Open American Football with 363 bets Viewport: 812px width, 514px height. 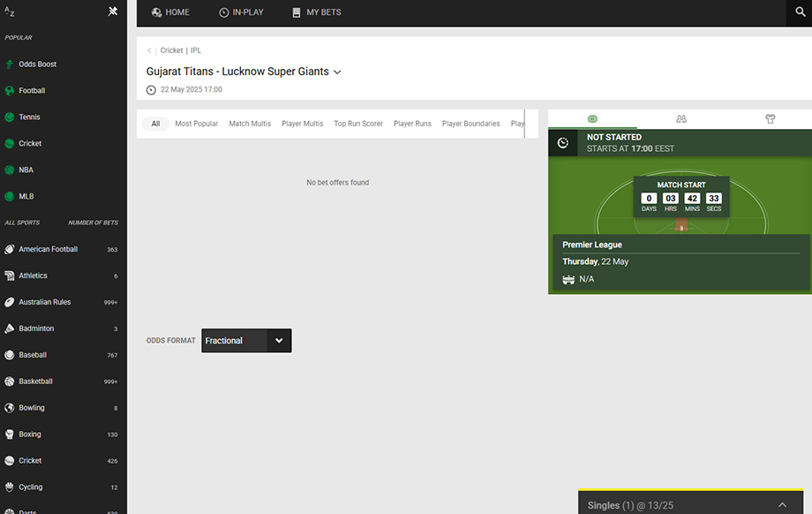64,249
